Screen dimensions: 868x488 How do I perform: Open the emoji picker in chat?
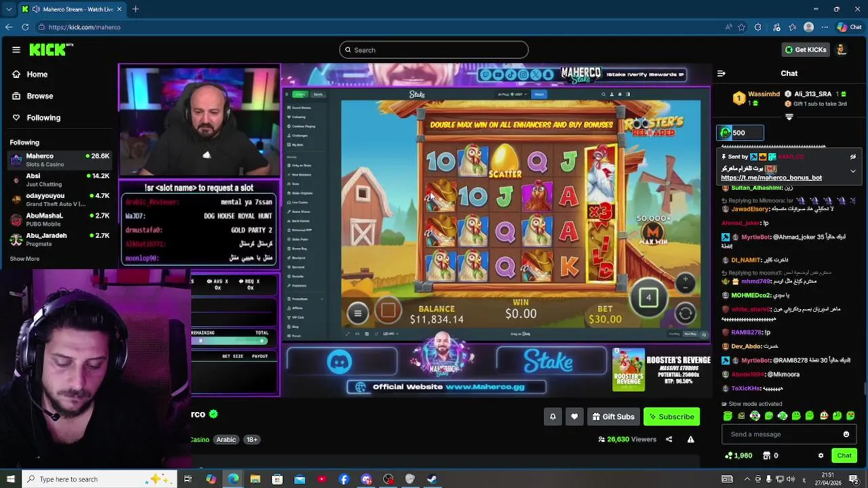pyautogui.click(x=846, y=434)
